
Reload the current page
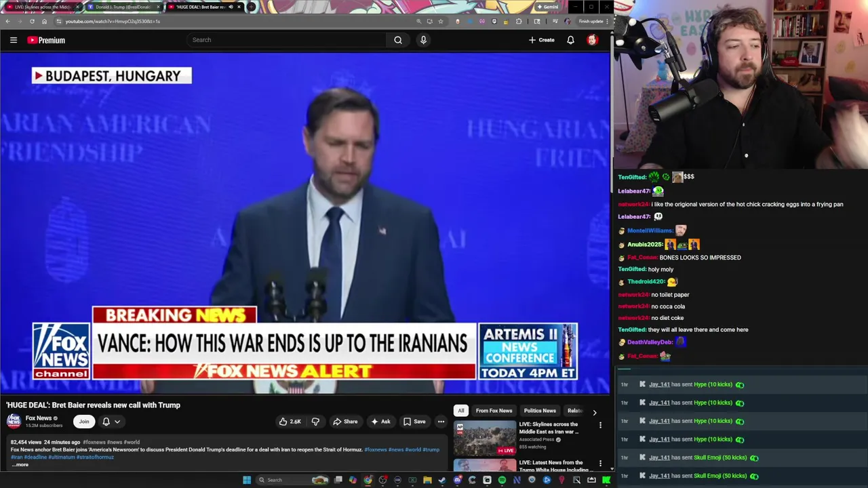coord(32,21)
